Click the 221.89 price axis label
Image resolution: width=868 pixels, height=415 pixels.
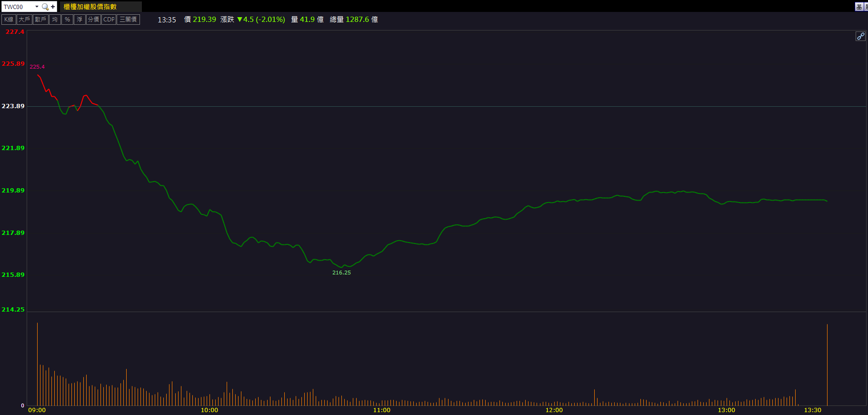tap(13, 148)
